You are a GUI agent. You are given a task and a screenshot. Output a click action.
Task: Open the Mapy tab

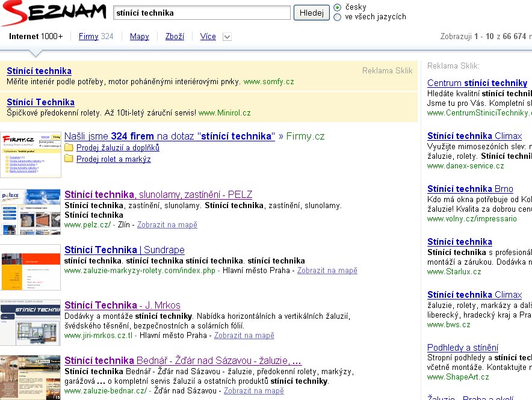point(140,36)
